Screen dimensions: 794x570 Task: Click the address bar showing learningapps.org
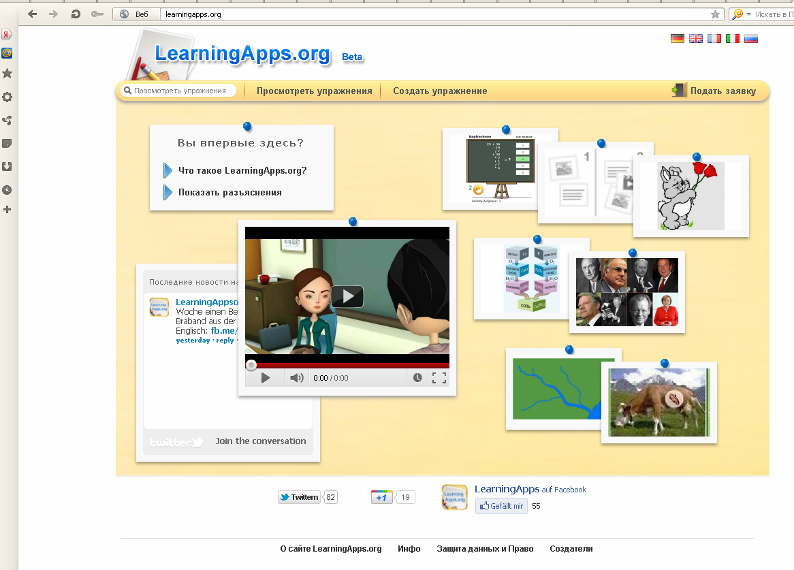(435, 14)
